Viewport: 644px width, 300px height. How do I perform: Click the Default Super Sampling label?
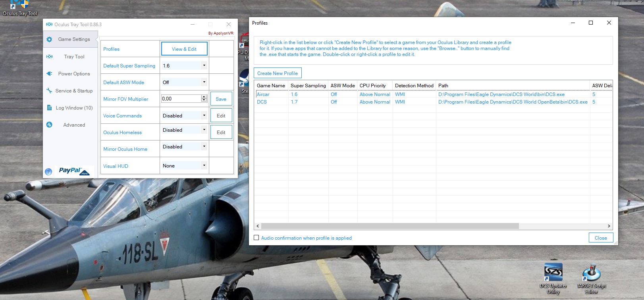tap(129, 66)
